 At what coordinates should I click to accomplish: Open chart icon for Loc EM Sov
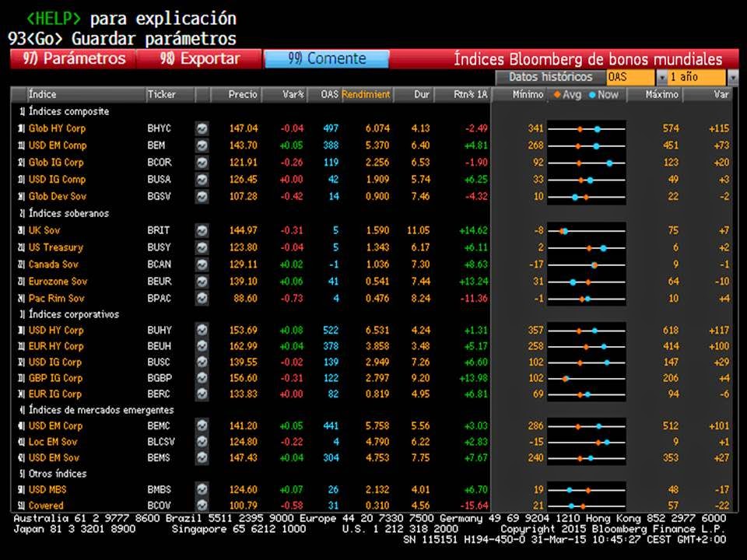click(x=202, y=442)
